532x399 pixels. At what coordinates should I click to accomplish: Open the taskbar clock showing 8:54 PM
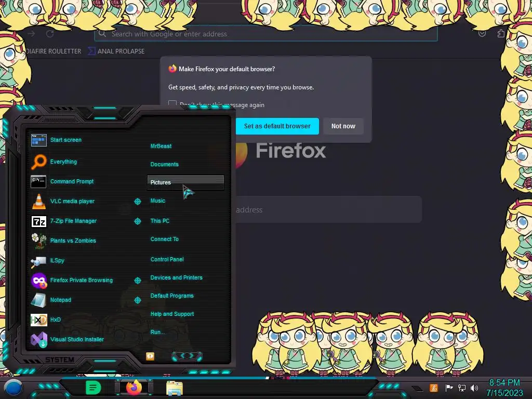[x=504, y=388]
